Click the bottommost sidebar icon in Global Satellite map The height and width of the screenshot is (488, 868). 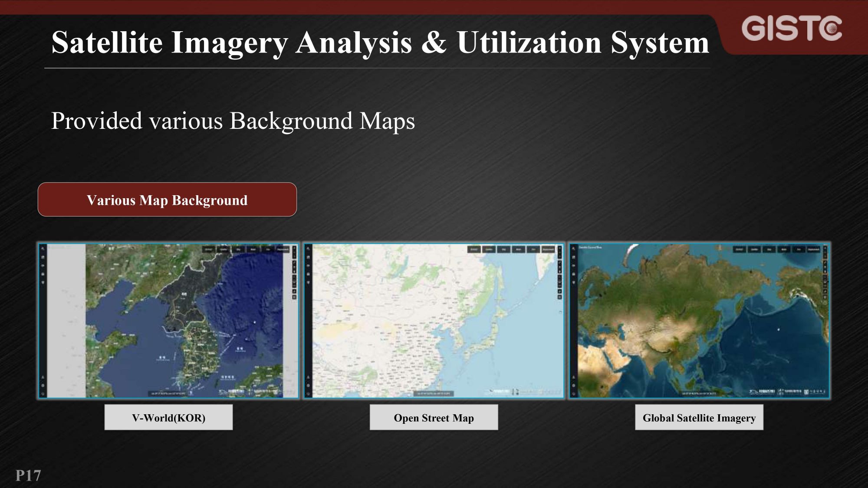(573, 394)
